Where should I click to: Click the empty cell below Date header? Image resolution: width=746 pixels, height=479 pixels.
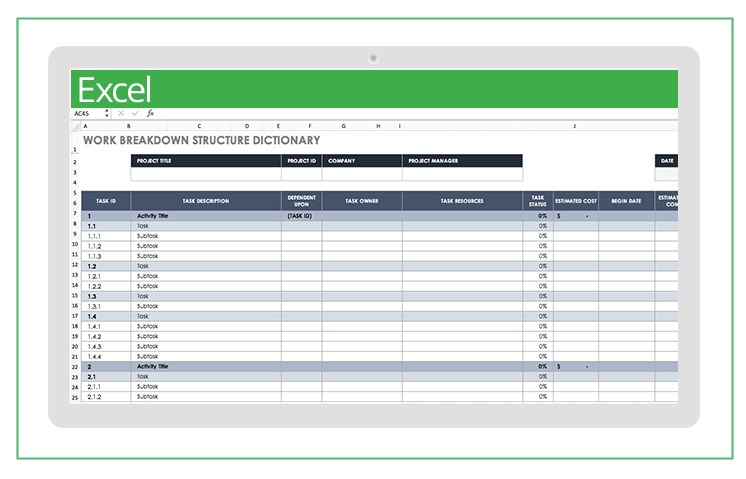pos(666,174)
